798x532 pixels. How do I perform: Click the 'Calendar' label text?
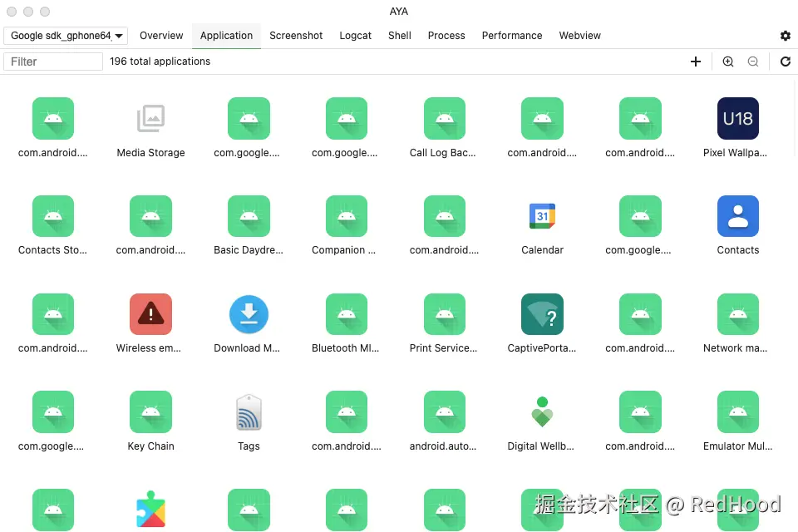point(542,250)
